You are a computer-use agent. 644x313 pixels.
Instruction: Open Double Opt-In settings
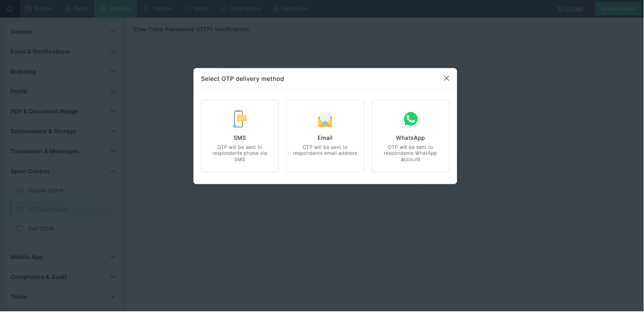click(x=63, y=190)
